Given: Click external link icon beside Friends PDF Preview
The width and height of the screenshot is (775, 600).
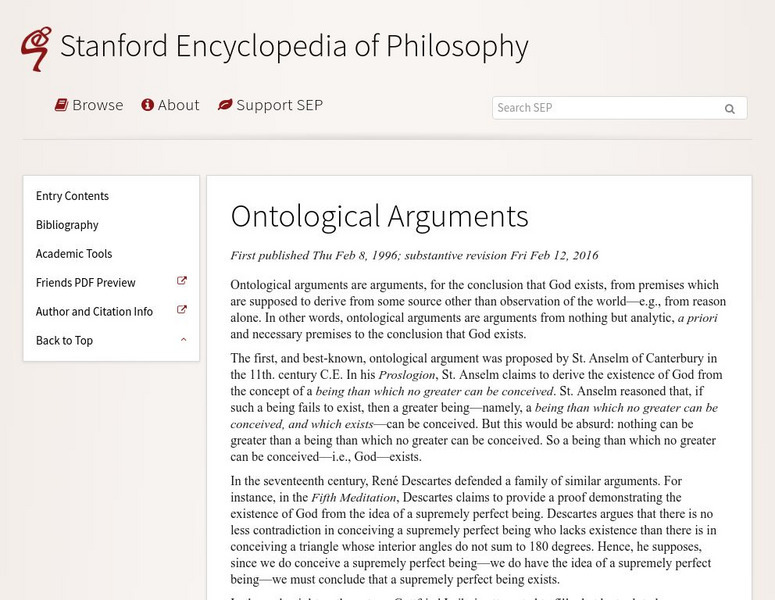Looking at the screenshot, I should (x=182, y=282).
